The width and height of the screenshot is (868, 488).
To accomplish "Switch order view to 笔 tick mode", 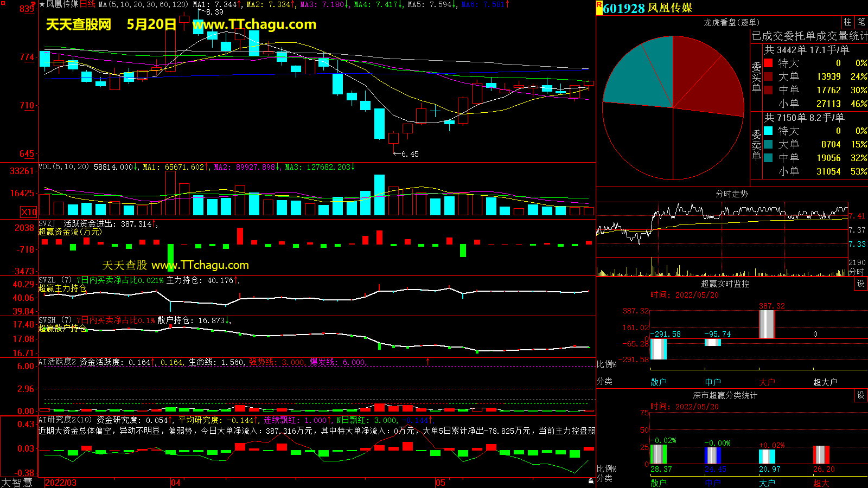I will [x=861, y=22].
